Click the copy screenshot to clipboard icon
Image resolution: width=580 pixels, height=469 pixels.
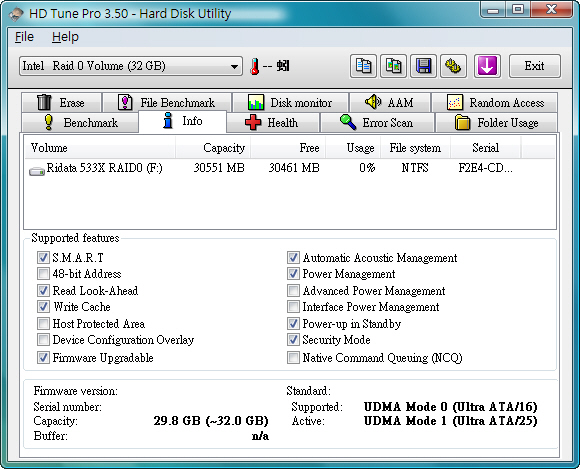point(394,66)
